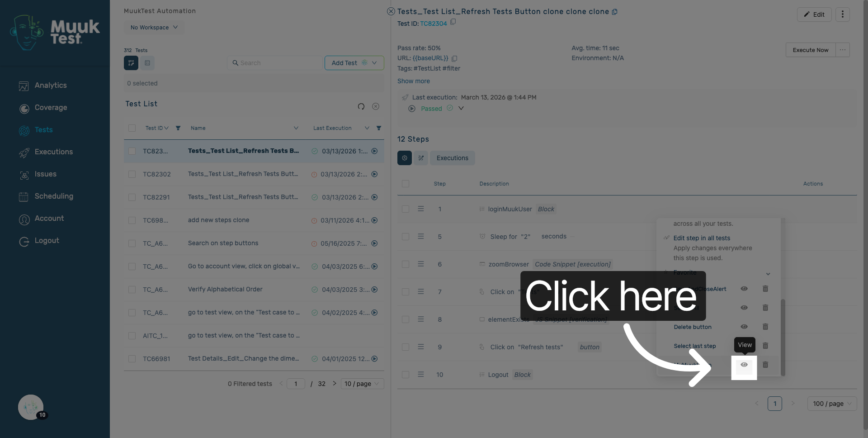Open the 'Verify Alphabetical Order' test row
The image size is (868, 438).
coord(254,290)
